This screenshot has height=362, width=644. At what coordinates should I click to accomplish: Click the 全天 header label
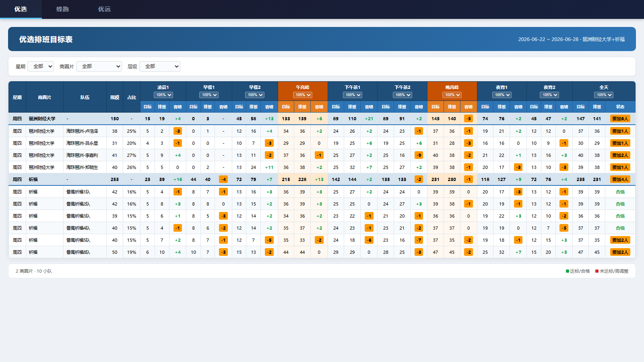604,87
